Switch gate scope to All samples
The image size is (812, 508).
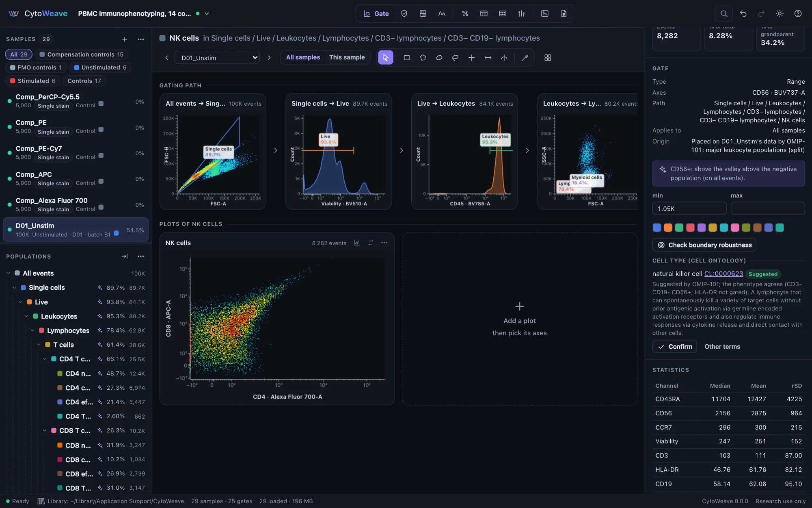point(303,57)
